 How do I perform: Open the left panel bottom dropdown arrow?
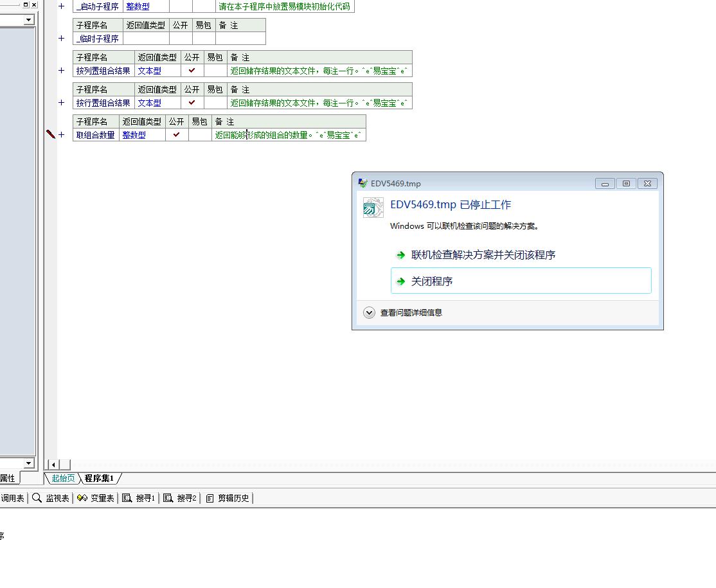pyautogui.click(x=29, y=463)
